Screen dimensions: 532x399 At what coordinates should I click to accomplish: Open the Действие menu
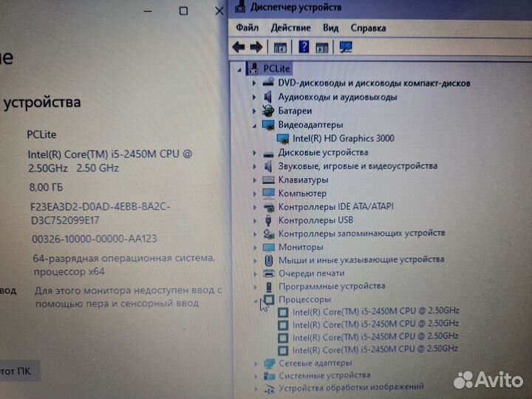[290, 28]
